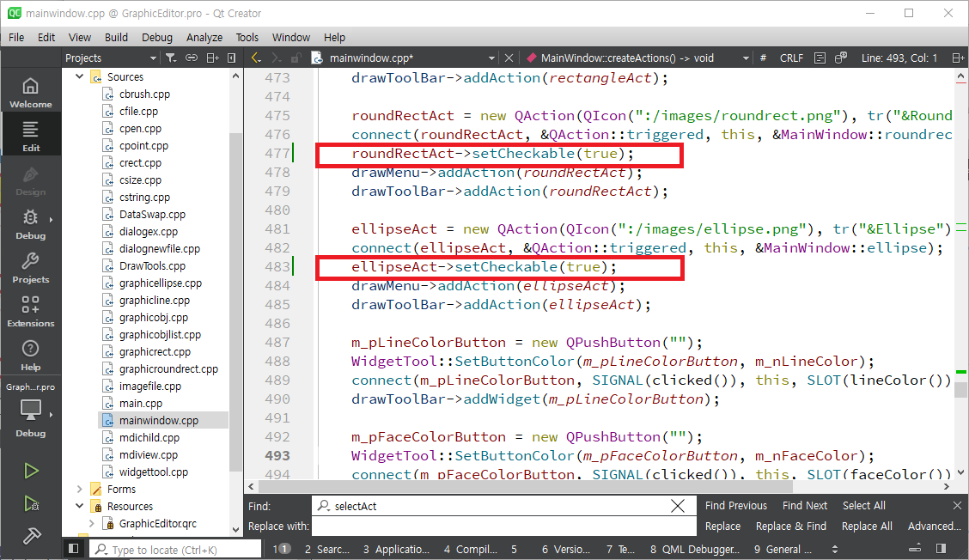Open Projects mode in sidebar
Viewport: 969px width, 560px height.
pos(30,268)
